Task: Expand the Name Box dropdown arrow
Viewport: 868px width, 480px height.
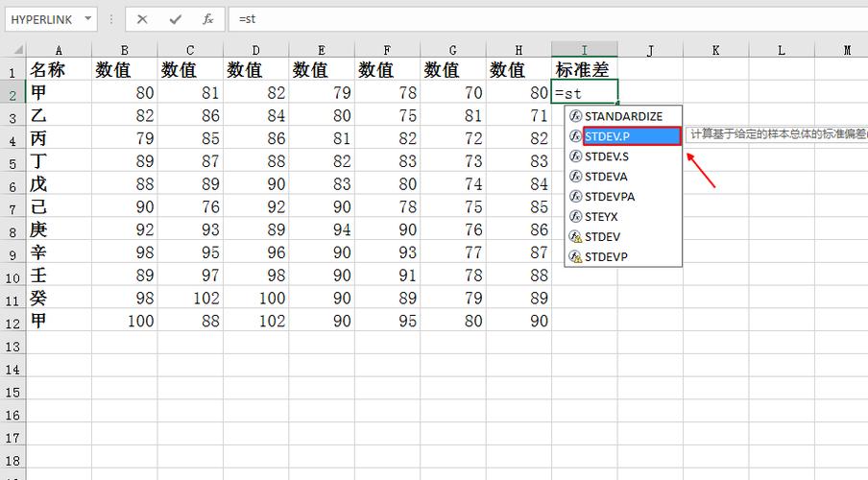Action: pos(88,19)
